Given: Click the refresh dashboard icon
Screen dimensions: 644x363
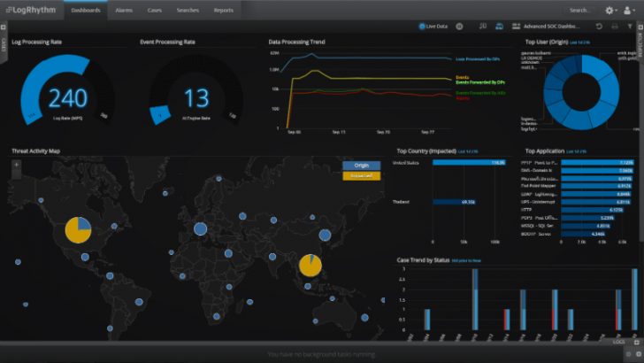Looking at the screenshot, I should [599, 27].
